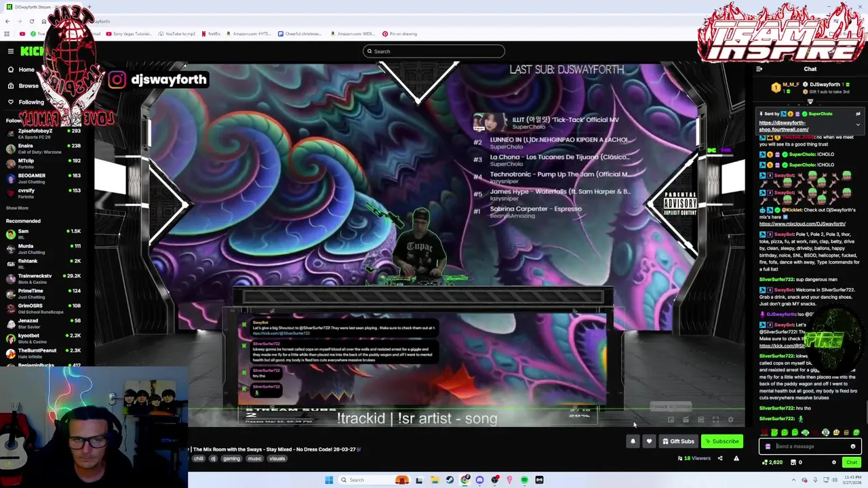Open the Sony Vegas Tutorial bookmark
868x488 pixels.
click(x=128, y=34)
